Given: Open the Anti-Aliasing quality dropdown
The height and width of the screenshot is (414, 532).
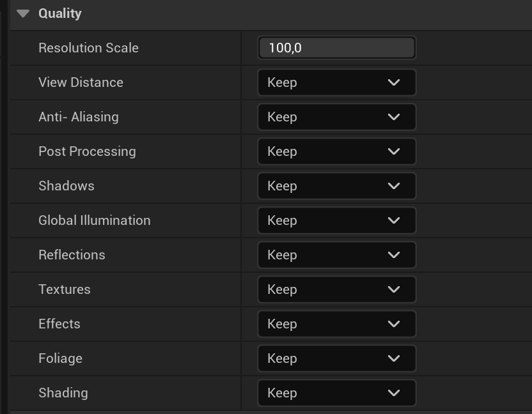Looking at the screenshot, I should (336, 117).
